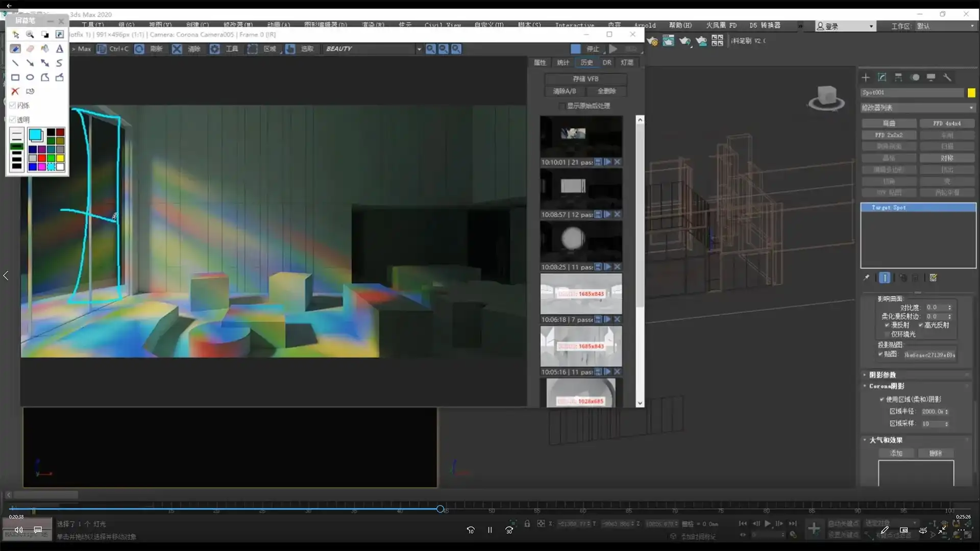Select the eraser tool in screen pen palette
Viewport: 980px width, 551px height.
[30, 49]
